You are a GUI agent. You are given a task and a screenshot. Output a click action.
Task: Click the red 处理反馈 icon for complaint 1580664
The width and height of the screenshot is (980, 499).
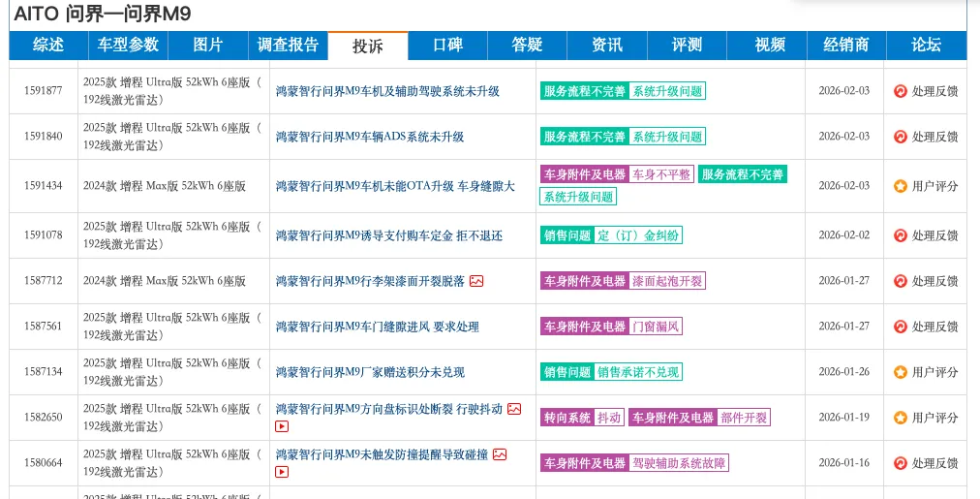pyautogui.click(x=900, y=463)
